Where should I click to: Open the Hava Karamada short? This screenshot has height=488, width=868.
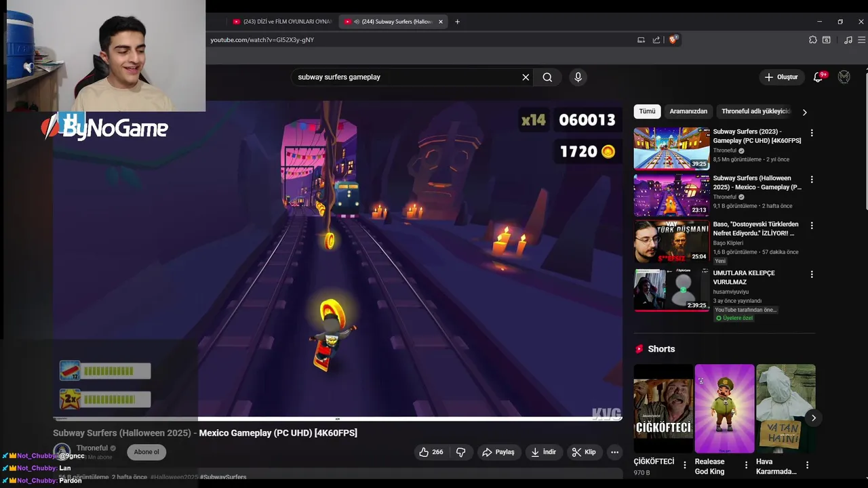click(x=785, y=409)
